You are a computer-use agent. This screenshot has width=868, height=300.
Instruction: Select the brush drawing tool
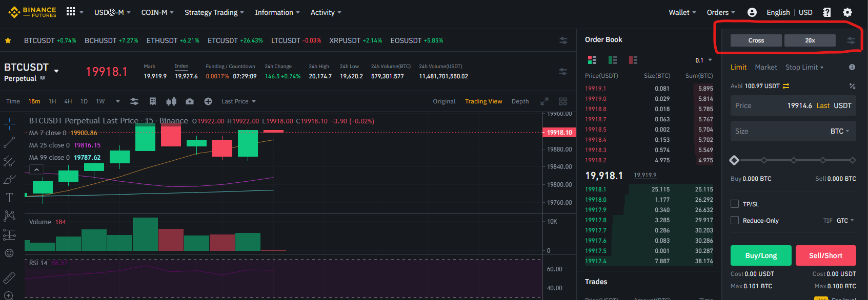click(9, 179)
